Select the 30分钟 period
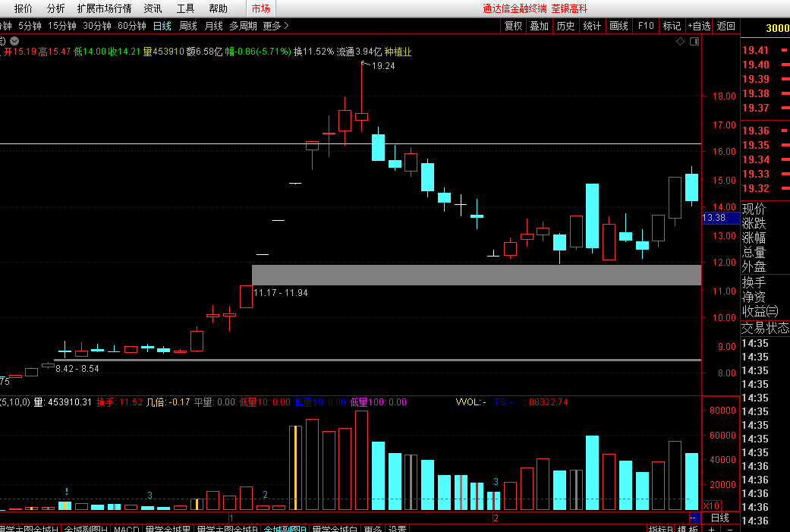The height and width of the screenshot is (532, 790). [x=96, y=26]
